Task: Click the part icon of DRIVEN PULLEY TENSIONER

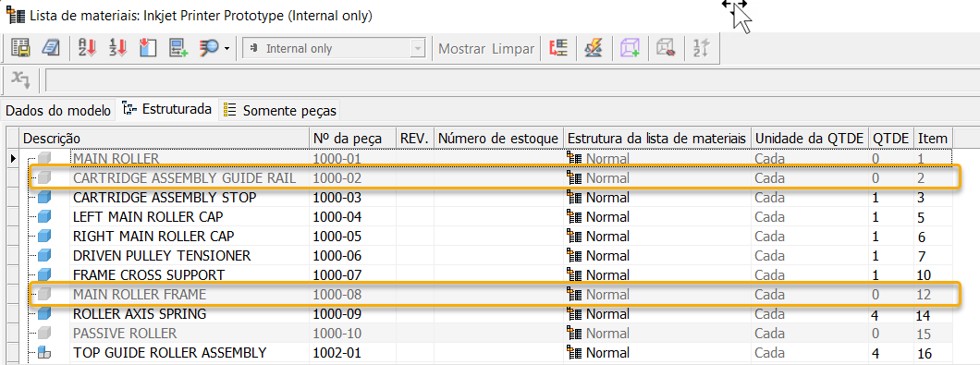Action: pos(43,256)
